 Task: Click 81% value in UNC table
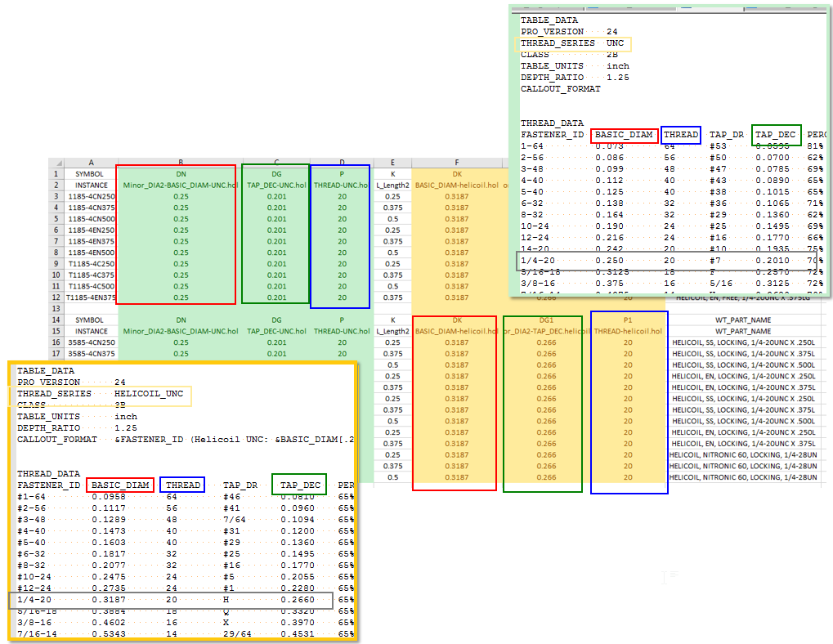point(816,146)
